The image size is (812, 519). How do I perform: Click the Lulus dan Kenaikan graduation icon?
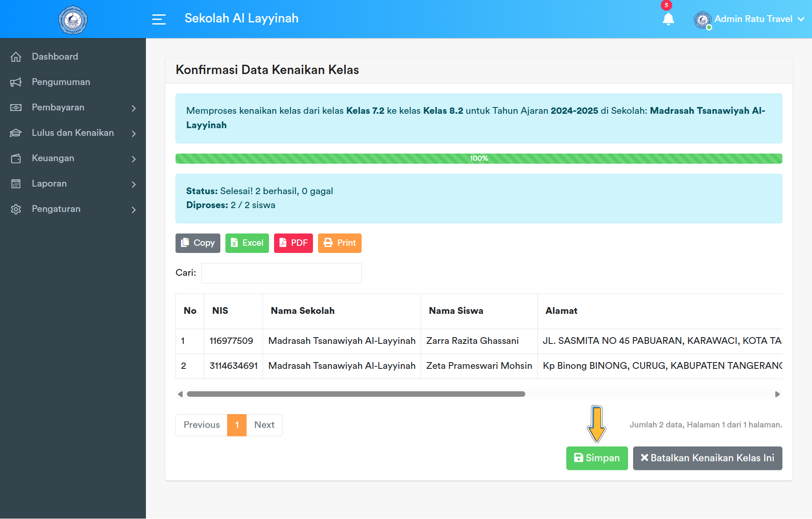(16, 133)
